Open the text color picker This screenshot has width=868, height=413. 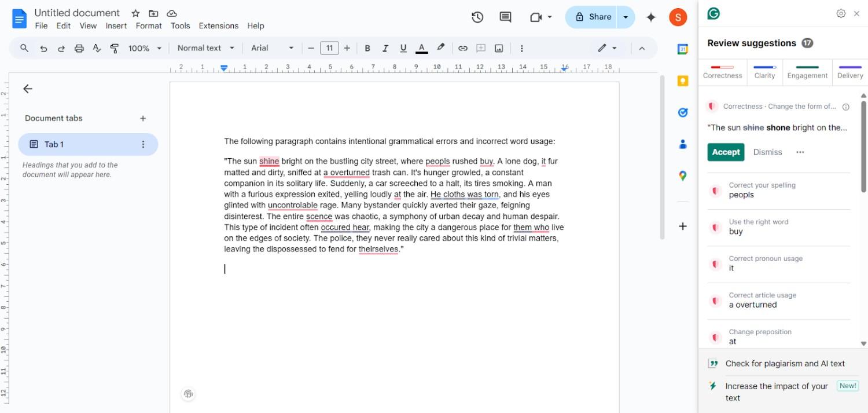[422, 48]
